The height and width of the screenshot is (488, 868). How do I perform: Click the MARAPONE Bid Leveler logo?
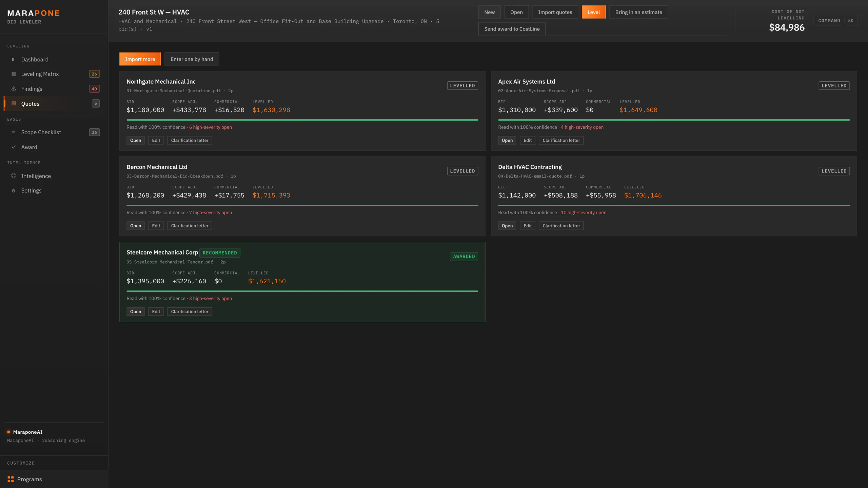(34, 17)
